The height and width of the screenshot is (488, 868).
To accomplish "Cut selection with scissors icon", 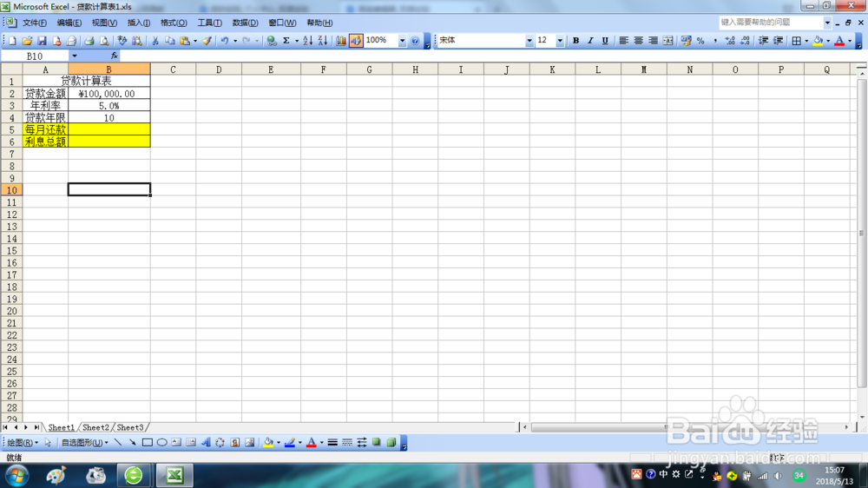I will (155, 41).
